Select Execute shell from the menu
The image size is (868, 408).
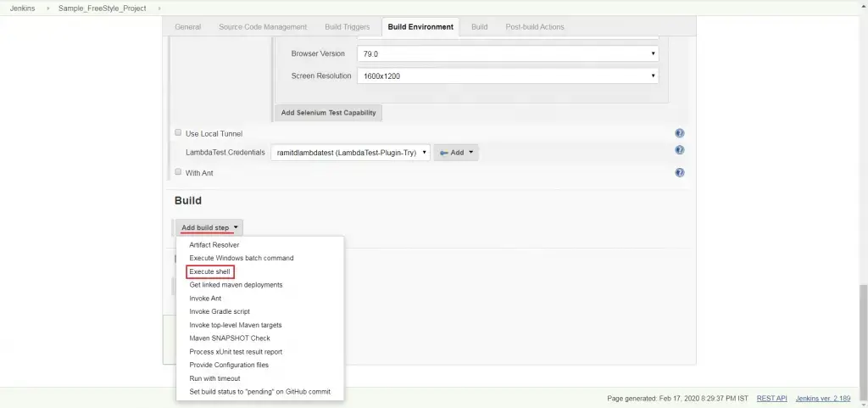coord(209,271)
